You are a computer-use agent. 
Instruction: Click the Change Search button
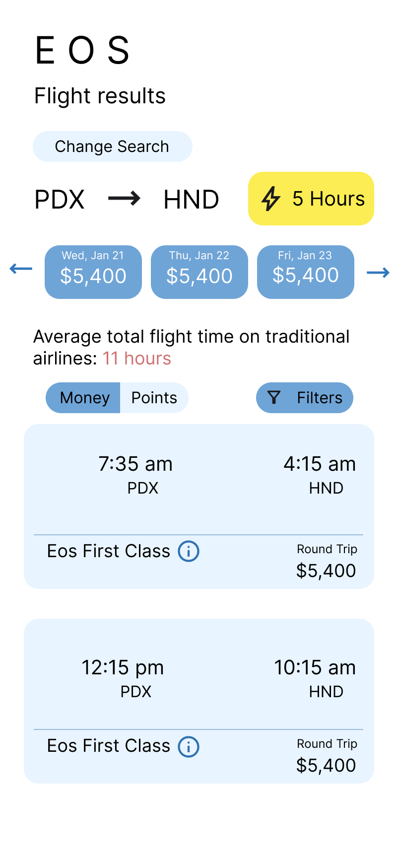click(x=113, y=146)
